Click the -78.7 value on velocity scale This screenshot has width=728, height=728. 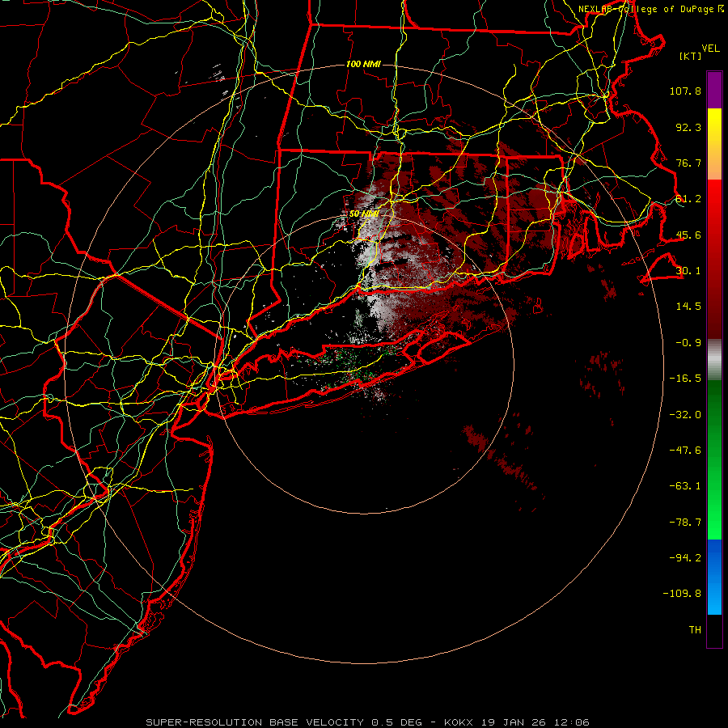(685, 523)
